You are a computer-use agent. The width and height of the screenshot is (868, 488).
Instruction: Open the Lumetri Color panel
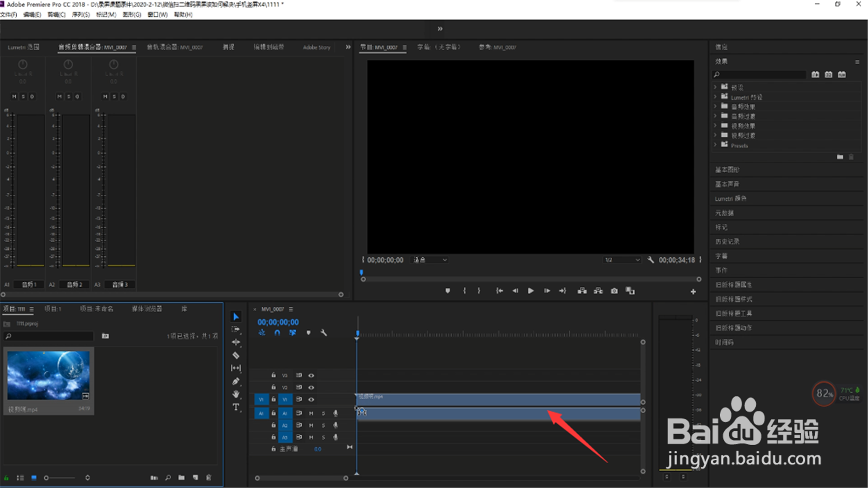click(x=731, y=199)
